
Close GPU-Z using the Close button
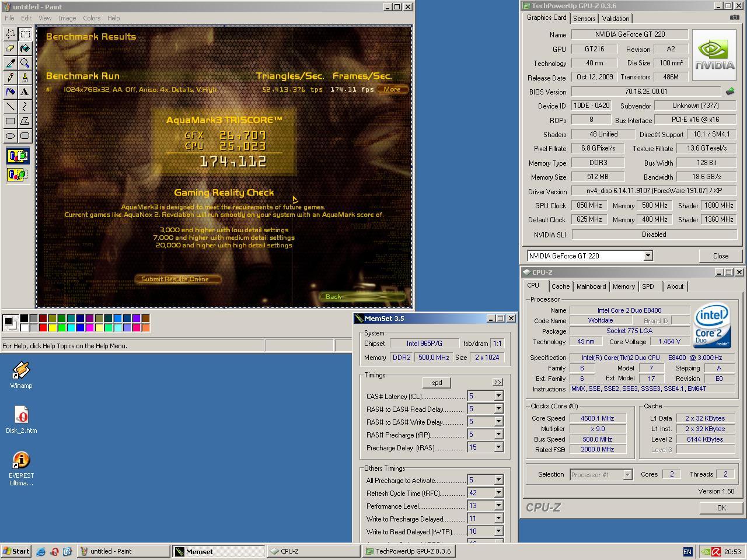720,256
